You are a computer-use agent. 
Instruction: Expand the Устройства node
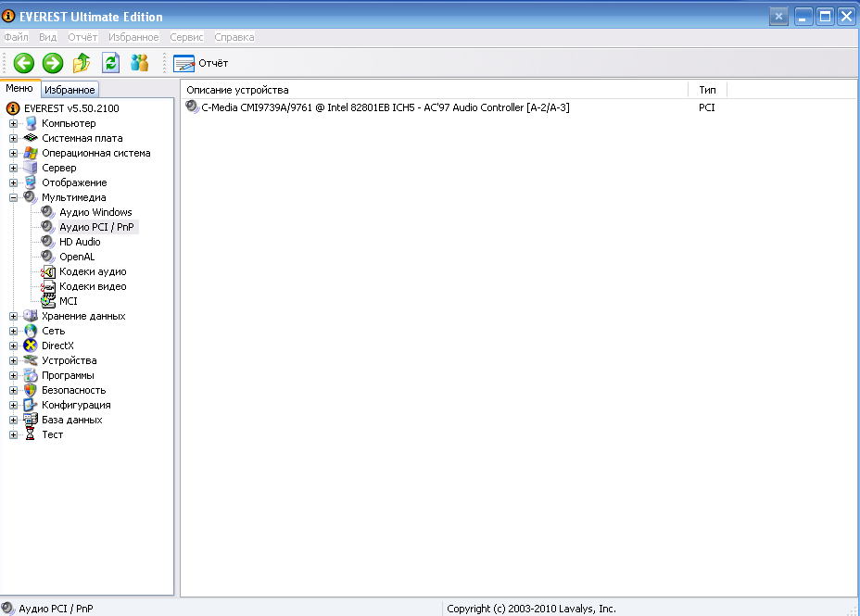click(x=13, y=360)
